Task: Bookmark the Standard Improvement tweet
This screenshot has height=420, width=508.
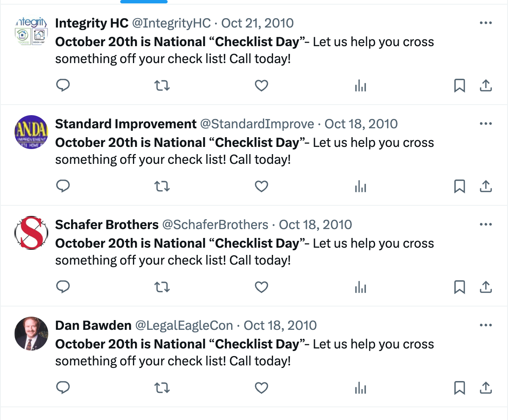Action: [x=459, y=187]
